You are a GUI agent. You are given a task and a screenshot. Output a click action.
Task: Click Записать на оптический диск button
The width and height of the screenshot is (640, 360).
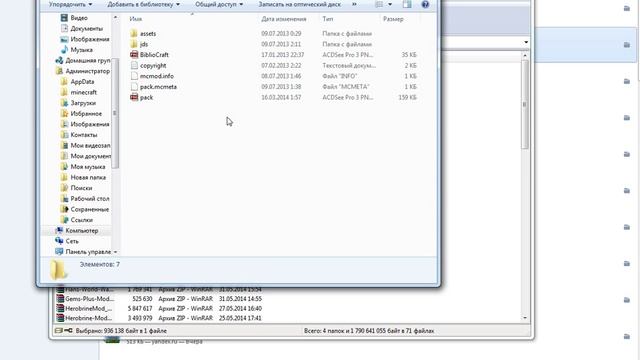point(300,4)
